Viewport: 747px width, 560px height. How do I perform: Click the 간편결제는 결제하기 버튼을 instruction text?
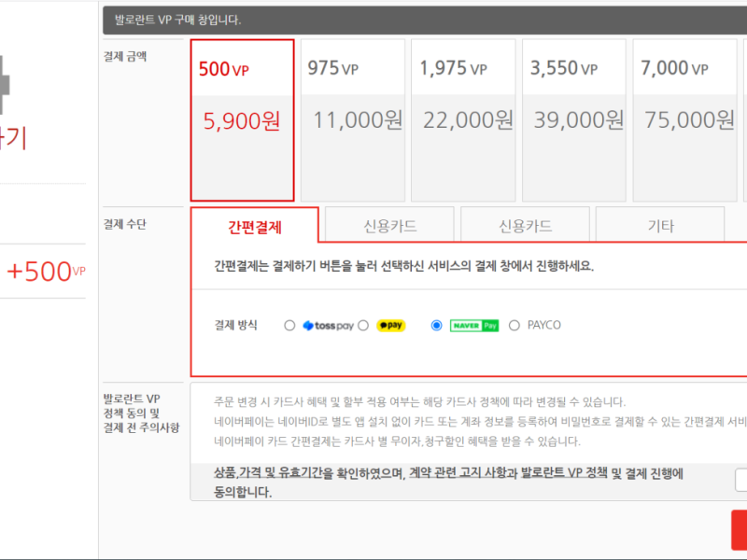tap(404, 266)
